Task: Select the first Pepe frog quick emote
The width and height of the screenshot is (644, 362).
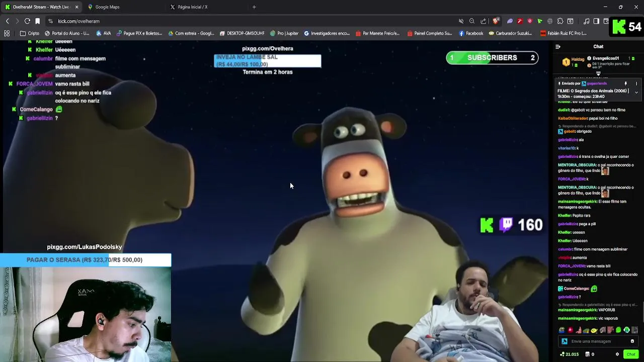Action: [562, 330]
